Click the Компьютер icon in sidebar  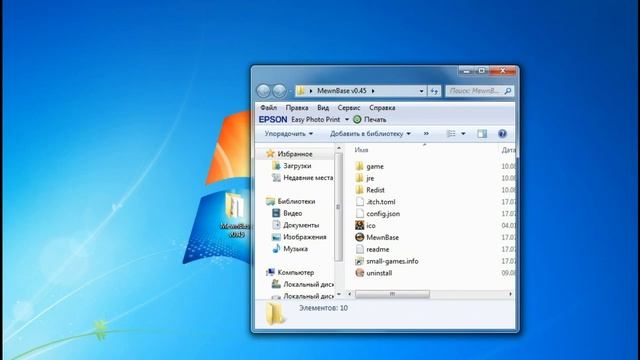[270, 272]
